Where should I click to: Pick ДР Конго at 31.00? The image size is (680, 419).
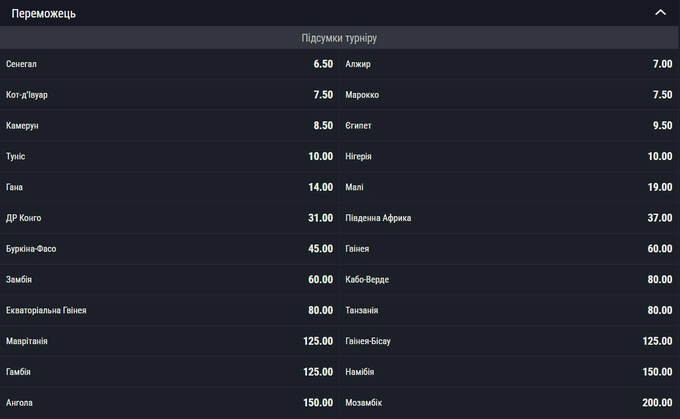pos(169,218)
